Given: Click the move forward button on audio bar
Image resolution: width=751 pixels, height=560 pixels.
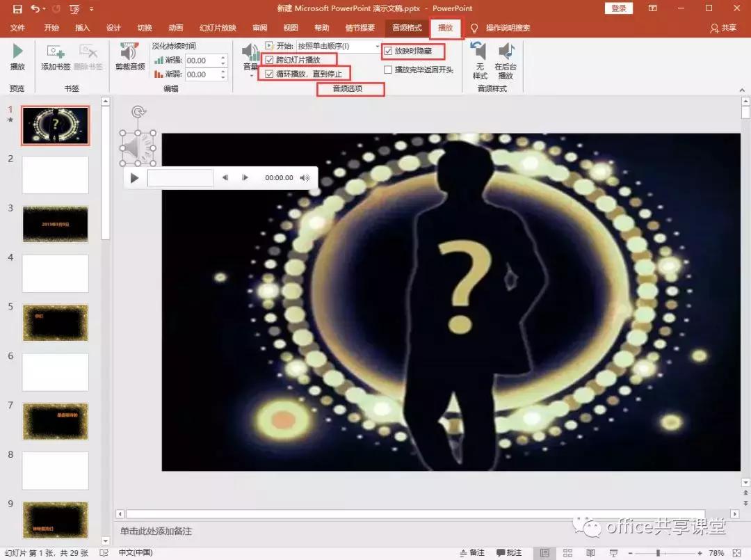Looking at the screenshot, I should (x=245, y=177).
